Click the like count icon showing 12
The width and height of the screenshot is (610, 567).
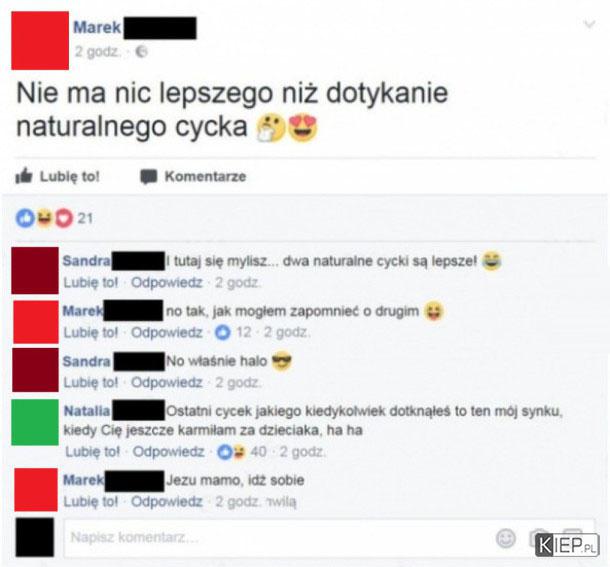point(223,332)
